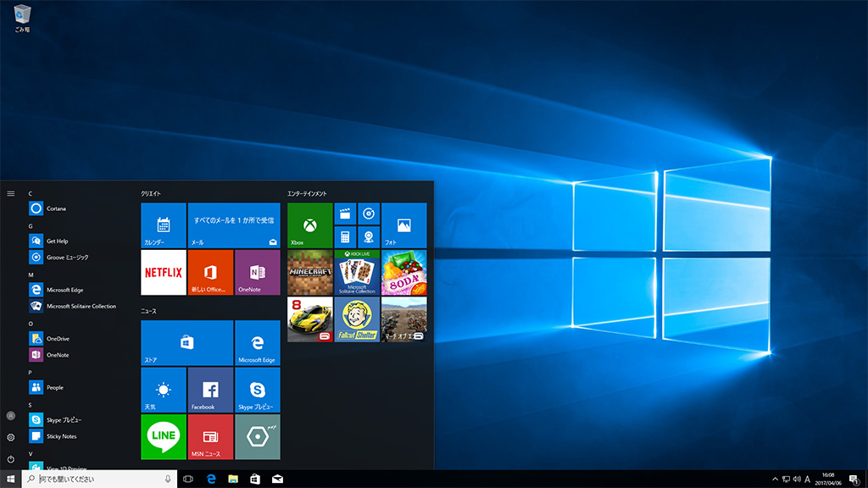Click the letter G group header

31,226
